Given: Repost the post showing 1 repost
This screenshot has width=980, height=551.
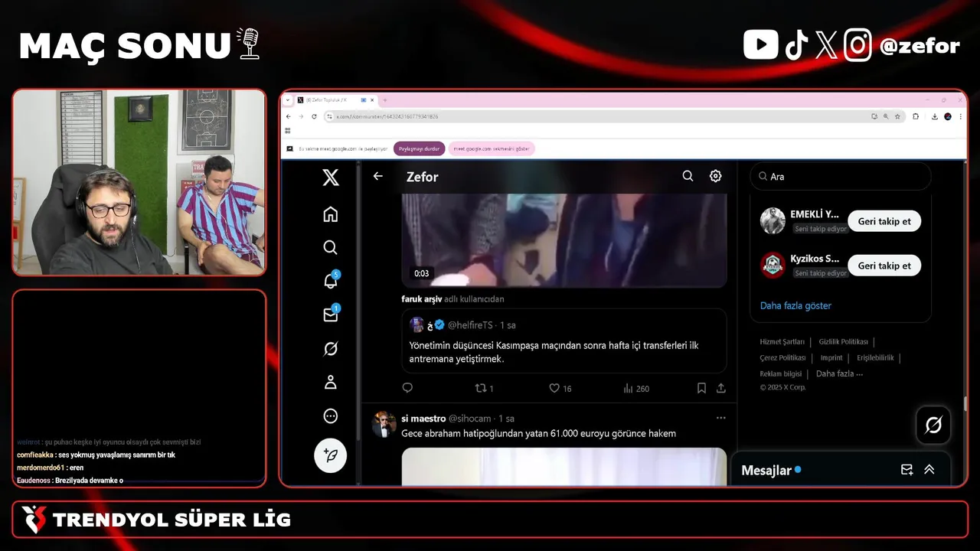Looking at the screenshot, I should pyautogui.click(x=484, y=388).
